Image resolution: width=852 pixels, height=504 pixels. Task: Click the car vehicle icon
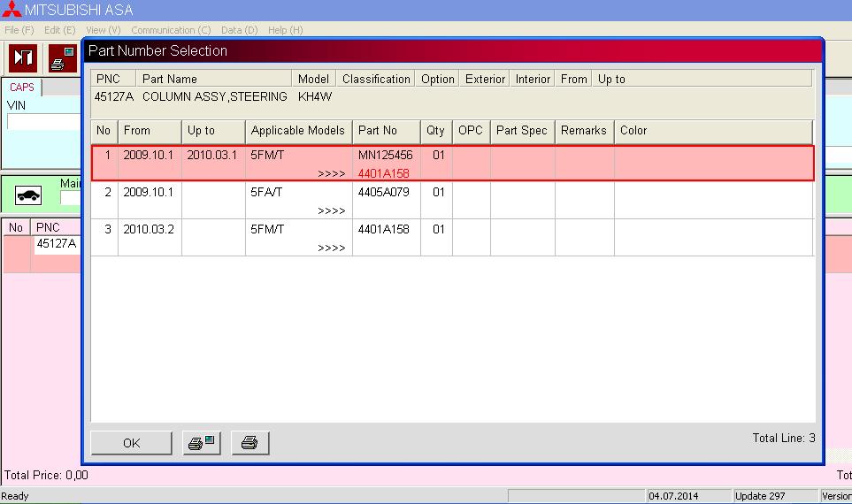(x=28, y=195)
